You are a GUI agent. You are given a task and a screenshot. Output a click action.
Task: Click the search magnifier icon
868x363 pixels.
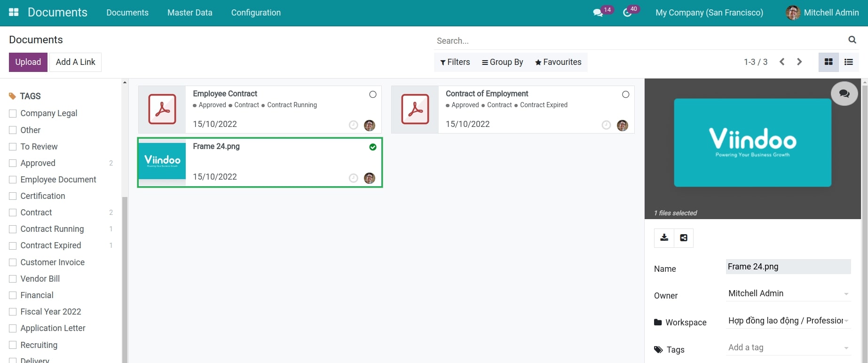(852, 40)
